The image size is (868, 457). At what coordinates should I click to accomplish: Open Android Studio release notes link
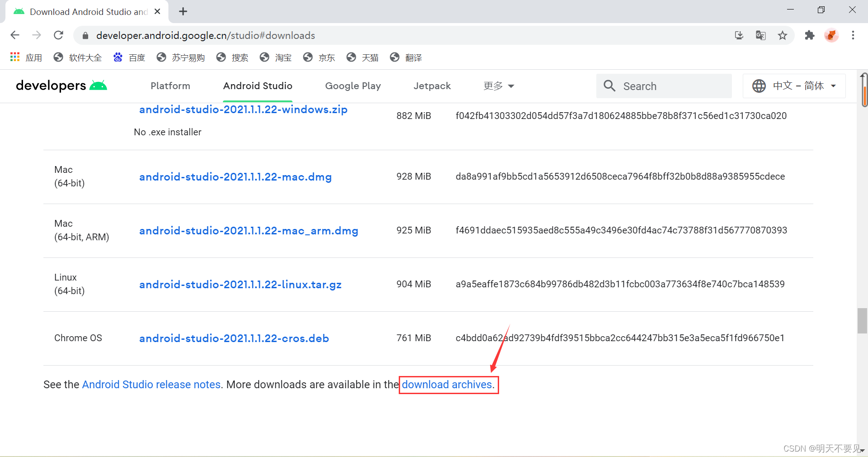coord(151,385)
